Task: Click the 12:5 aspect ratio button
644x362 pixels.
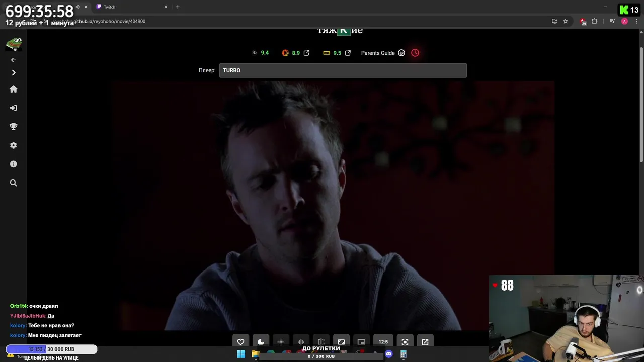Action: tap(383, 342)
